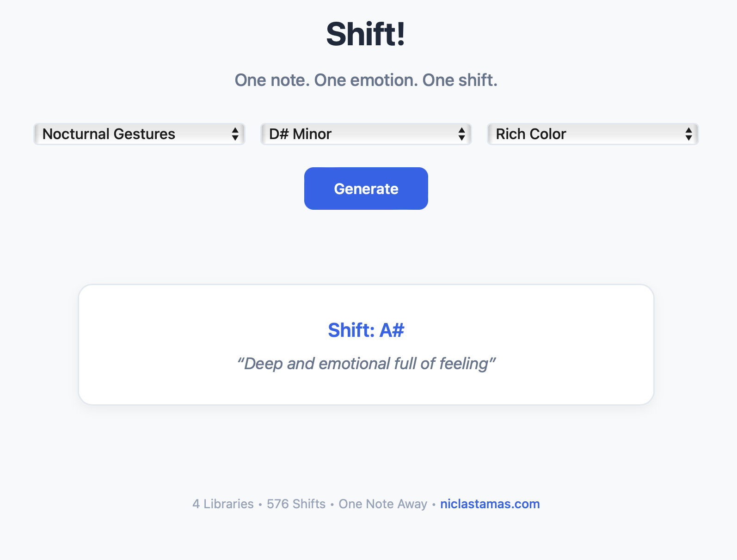Click the 576 Shifts footer text

point(296,504)
